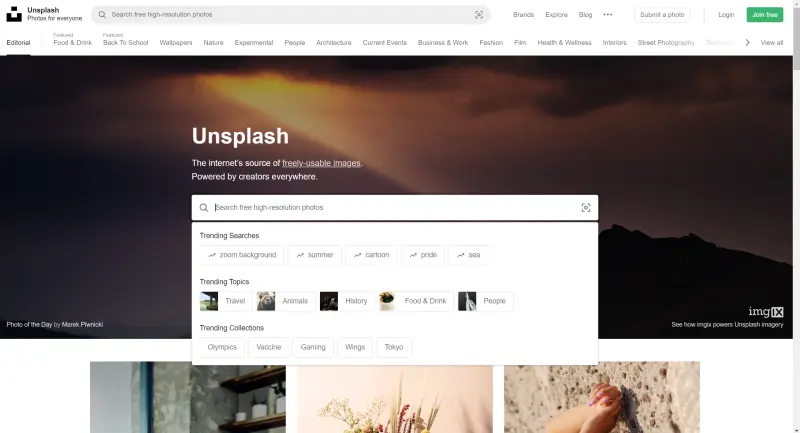The image size is (800, 433).
Task: Open the Current Events tab
Action: (385, 43)
